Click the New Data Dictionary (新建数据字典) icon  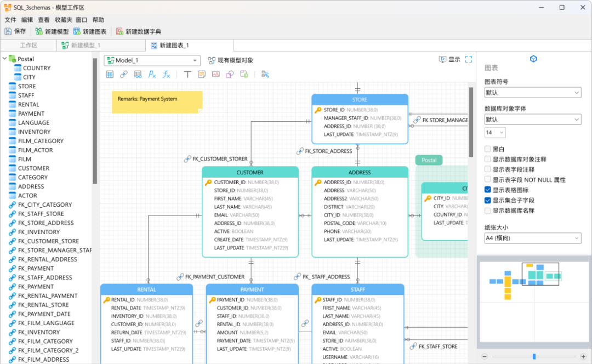point(119,31)
